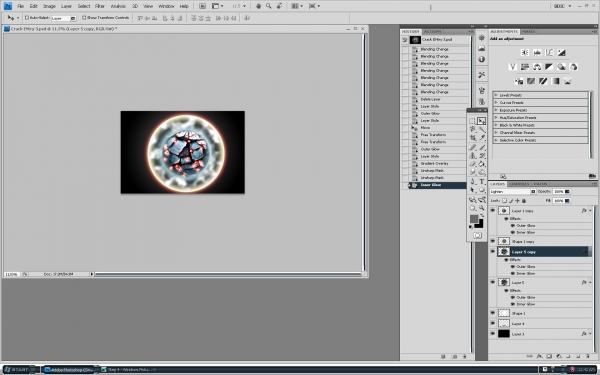
Task: Select the Magic Wand tool
Action: pyautogui.click(x=482, y=129)
